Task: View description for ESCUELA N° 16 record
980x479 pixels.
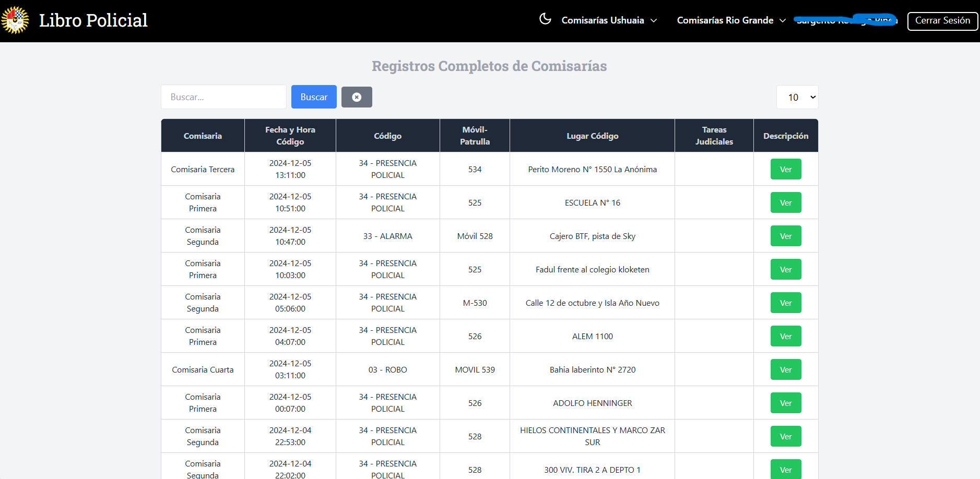Action: pos(785,202)
